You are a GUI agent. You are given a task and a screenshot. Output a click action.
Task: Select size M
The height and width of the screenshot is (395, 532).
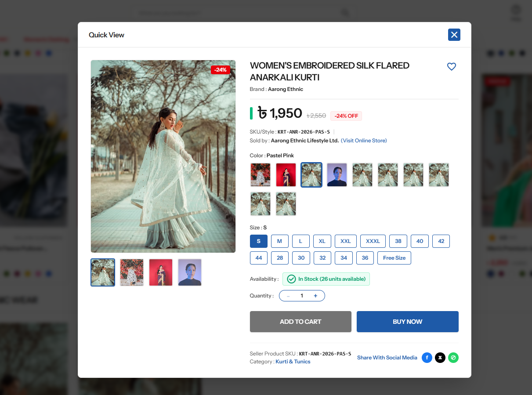[279, 241]
